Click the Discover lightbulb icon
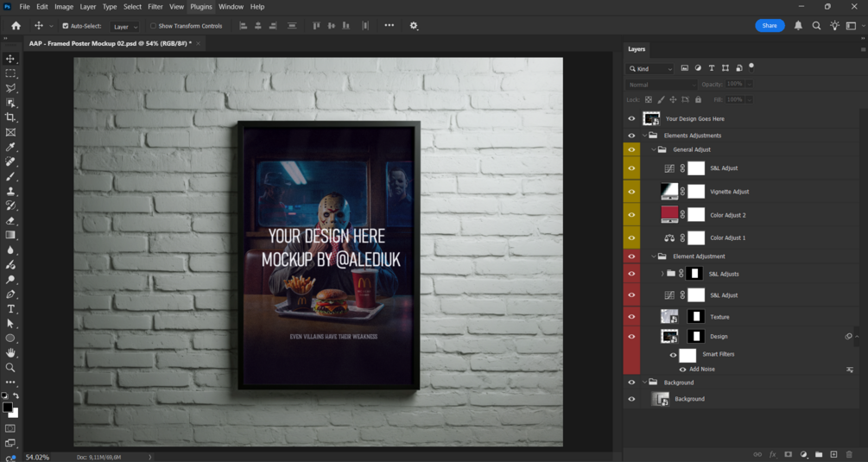868x462 pixels. point(834,25)
